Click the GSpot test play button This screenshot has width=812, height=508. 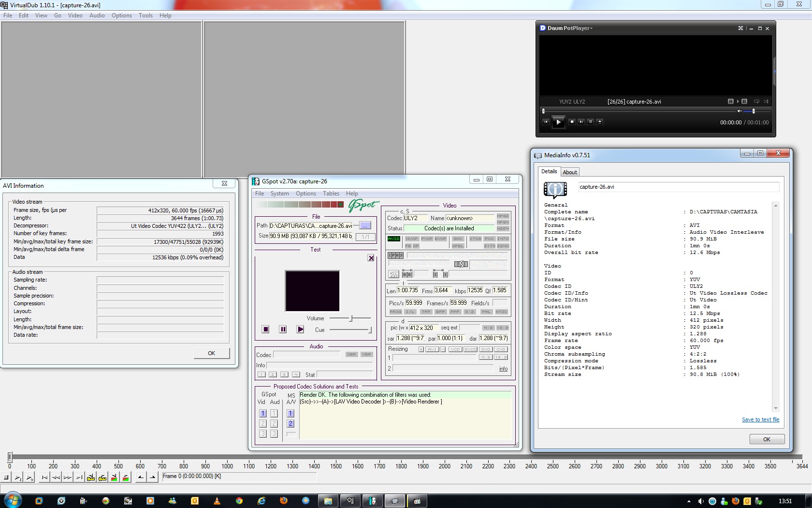click(300, 329)
